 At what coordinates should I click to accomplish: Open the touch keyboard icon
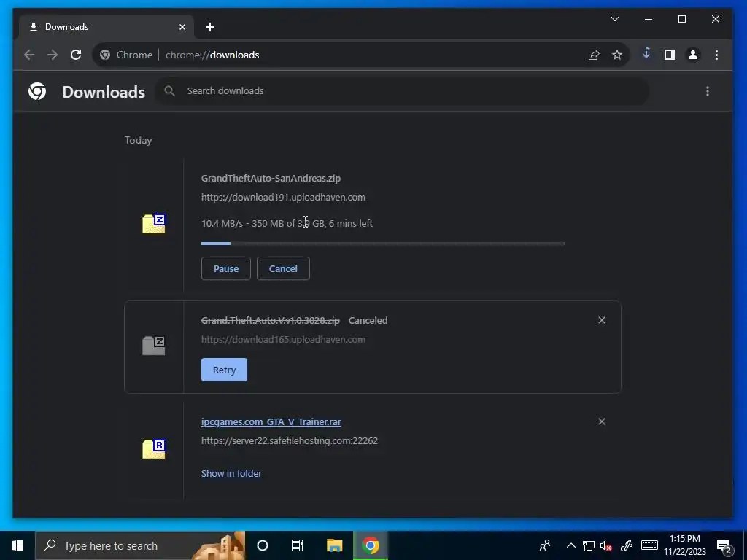649,545
